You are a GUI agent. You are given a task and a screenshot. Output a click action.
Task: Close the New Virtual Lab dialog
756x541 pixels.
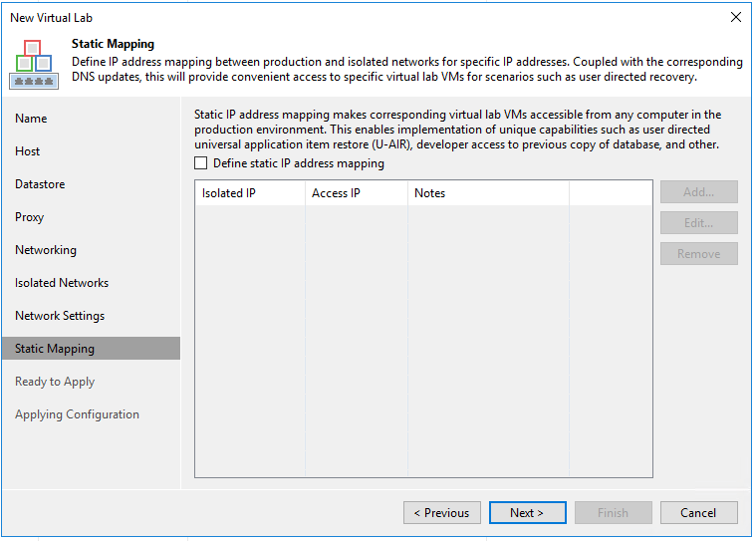[736, 17]
